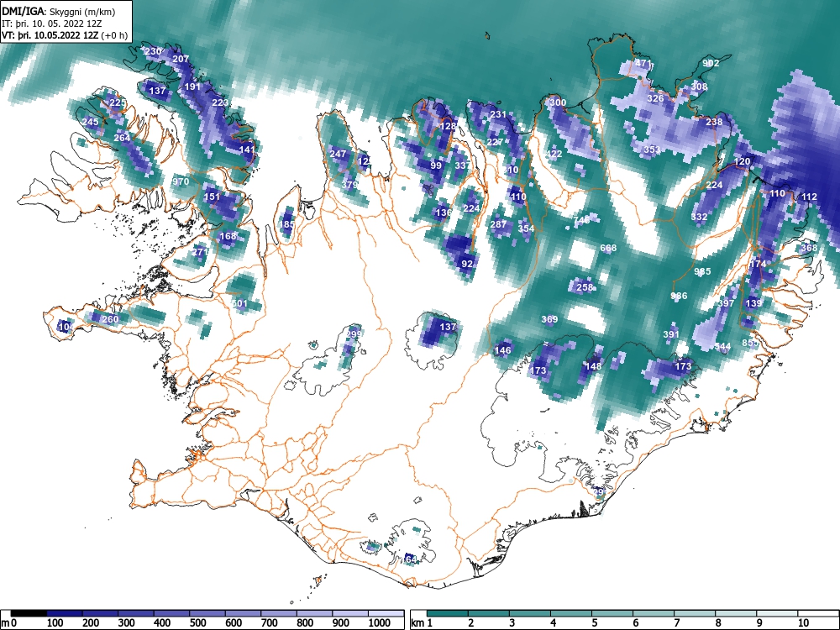This screenshot has width=840, height=630.
Task: Click the visibility value 287
Action: [x=498, y=224]
